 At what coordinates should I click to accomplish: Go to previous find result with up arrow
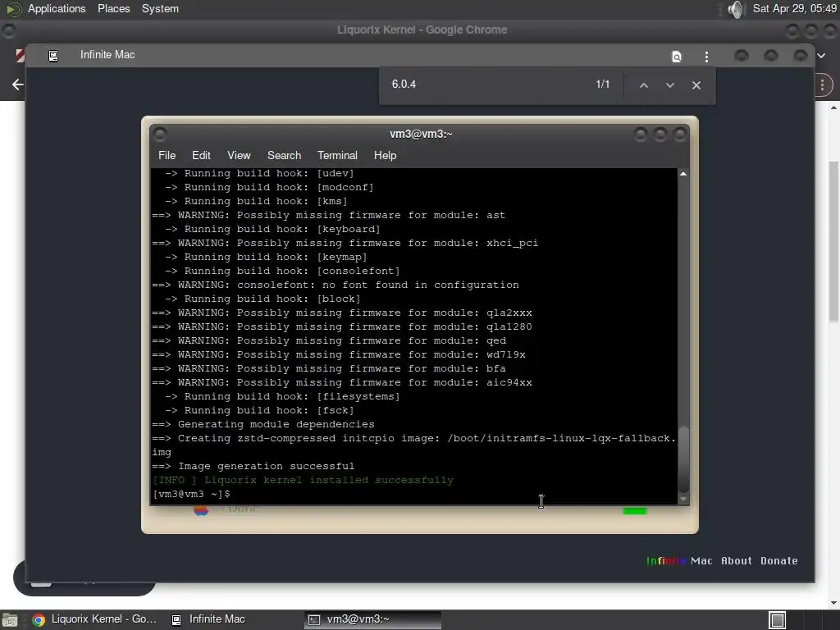pyautogui.click(x=644, y=85)
